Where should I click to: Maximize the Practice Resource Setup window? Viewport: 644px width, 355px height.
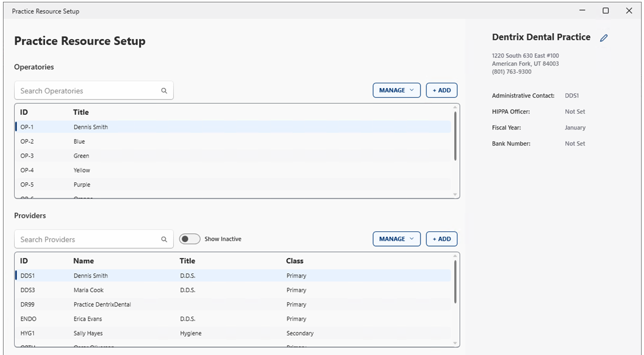(x=606, y=11)
